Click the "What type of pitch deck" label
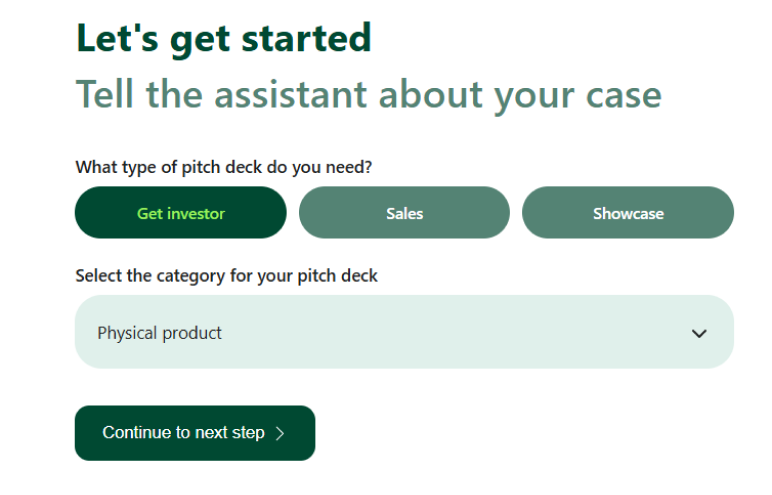 pyautogui.click(x=224, y=167)
